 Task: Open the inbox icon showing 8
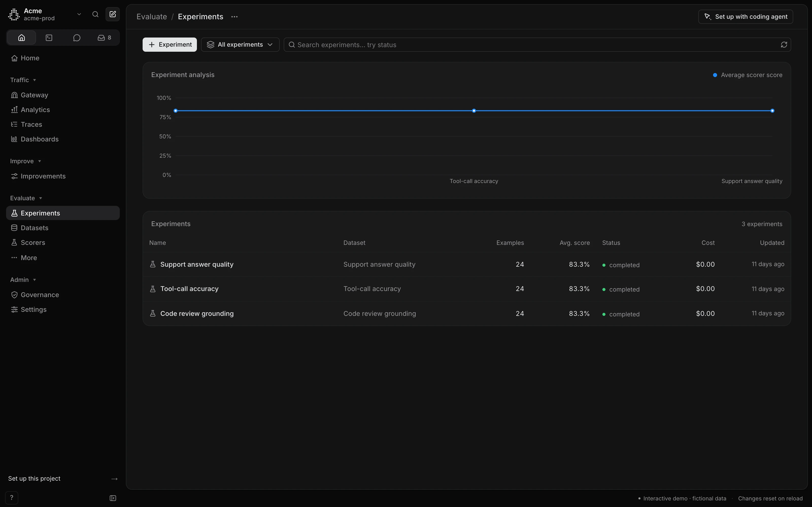coord(104,38)
